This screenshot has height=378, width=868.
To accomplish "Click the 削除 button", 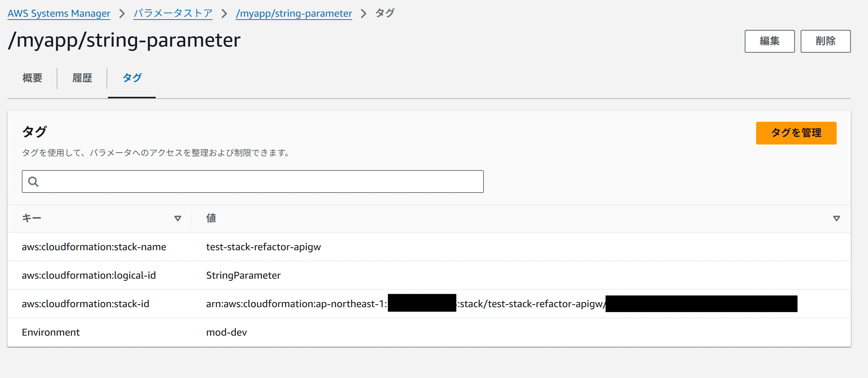I will coord(826,41).
